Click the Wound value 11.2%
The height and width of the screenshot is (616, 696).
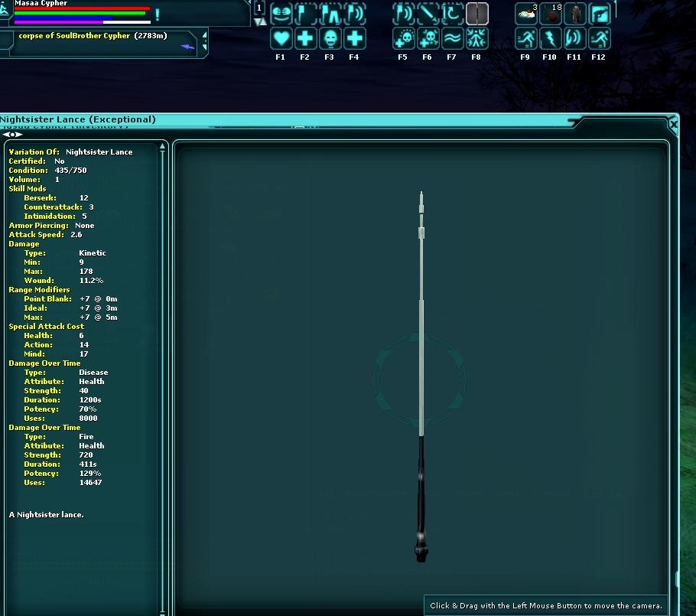click(x=91, y=280)
